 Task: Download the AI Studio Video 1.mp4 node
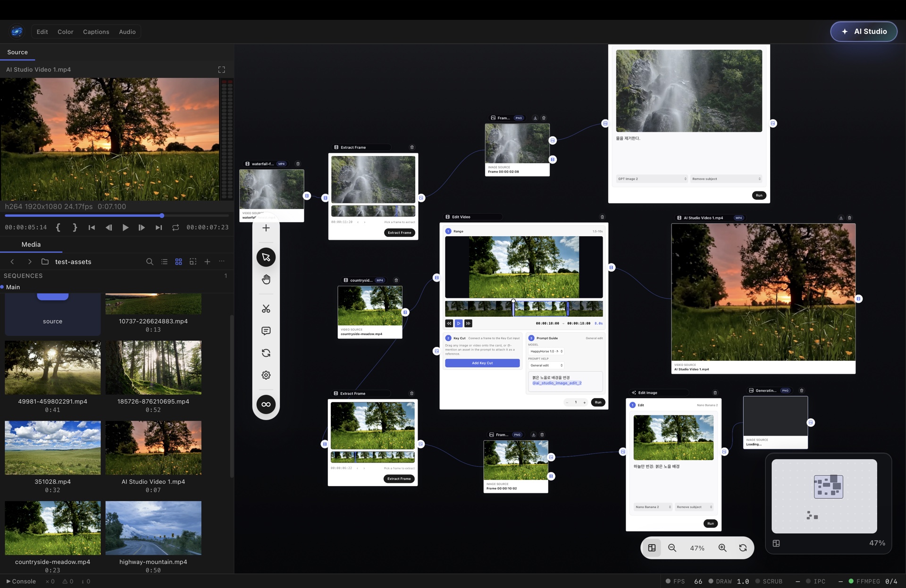pos(841,218)
